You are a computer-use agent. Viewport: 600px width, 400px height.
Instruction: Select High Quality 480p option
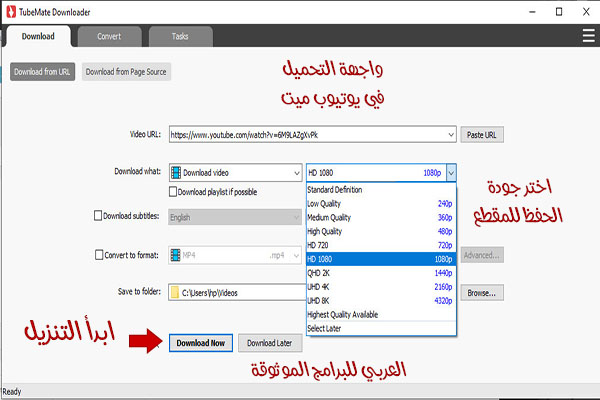tap(381, 231)
